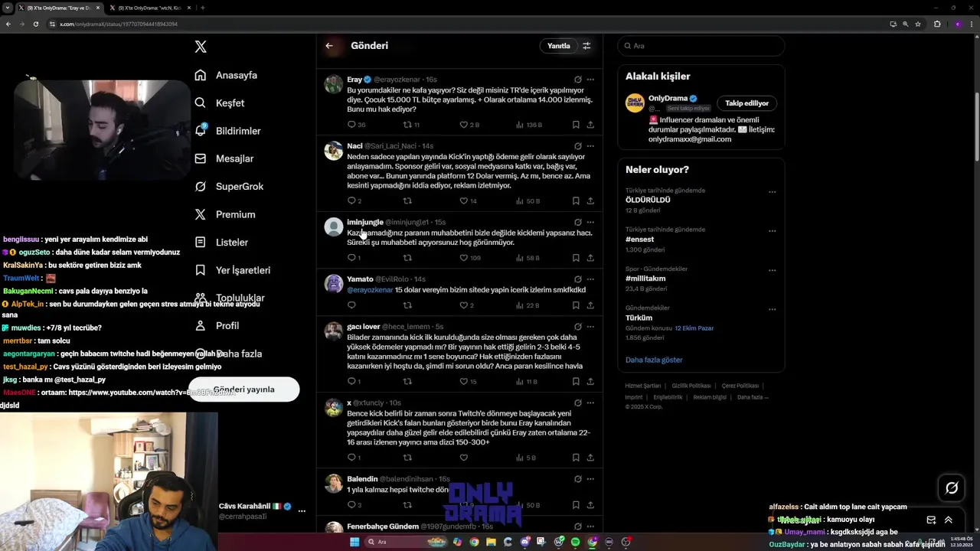Open options for the ÖLDÜRÜLDÜ trend
Image resolution: width=980 pixels, height=551 pixels.
point(772,192)
